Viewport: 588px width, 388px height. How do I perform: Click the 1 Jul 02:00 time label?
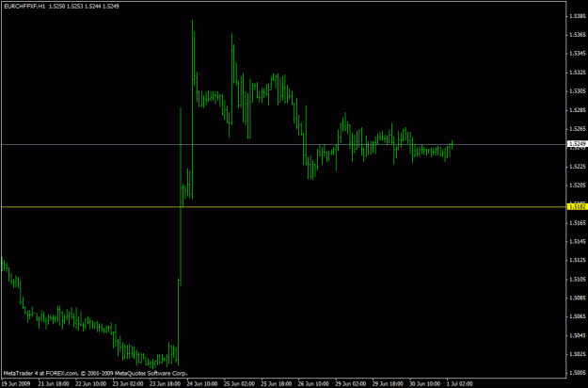pos(460,384)
